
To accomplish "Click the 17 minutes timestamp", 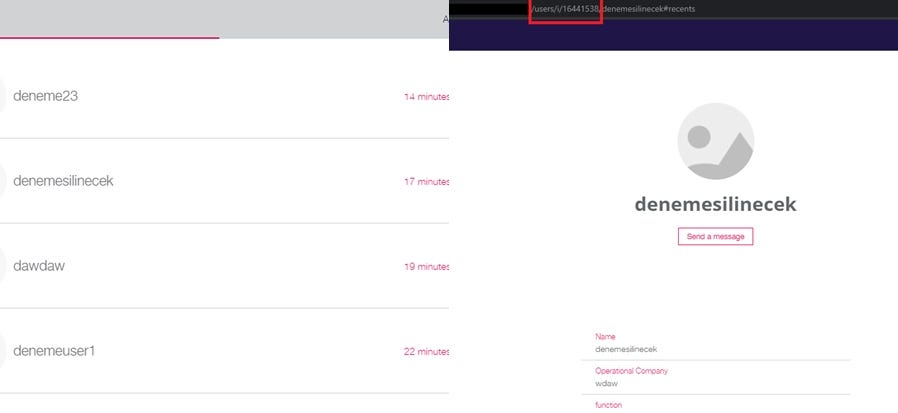I will pos(426,182).
